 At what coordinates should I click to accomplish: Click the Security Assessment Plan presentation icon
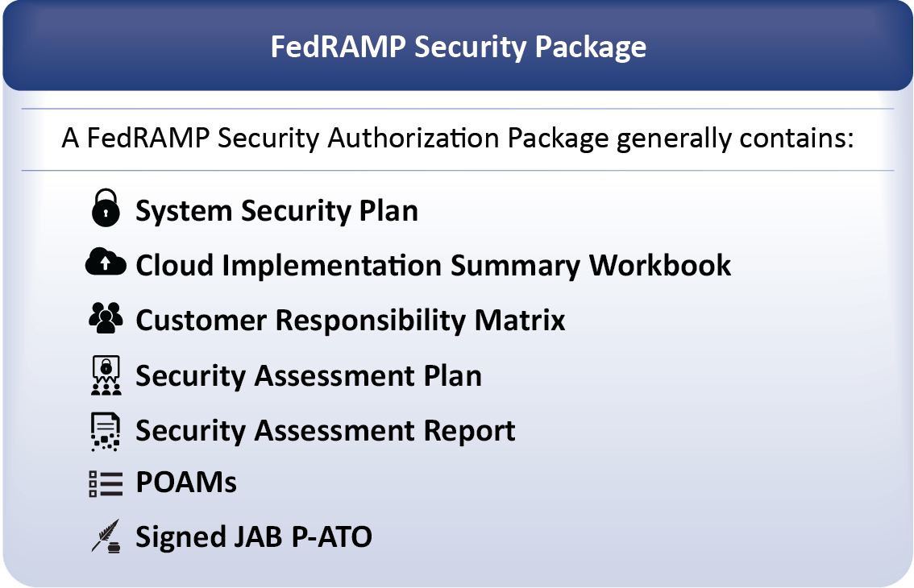point(106,375)
